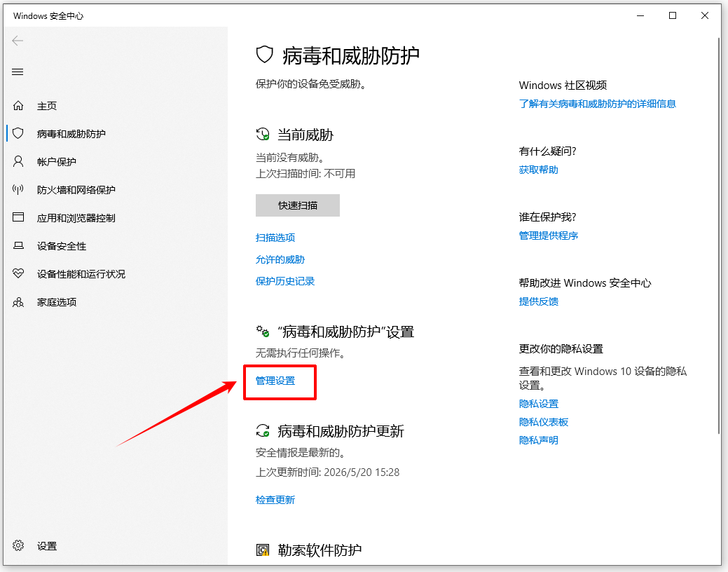Open the 扫描选项 link

275,238
